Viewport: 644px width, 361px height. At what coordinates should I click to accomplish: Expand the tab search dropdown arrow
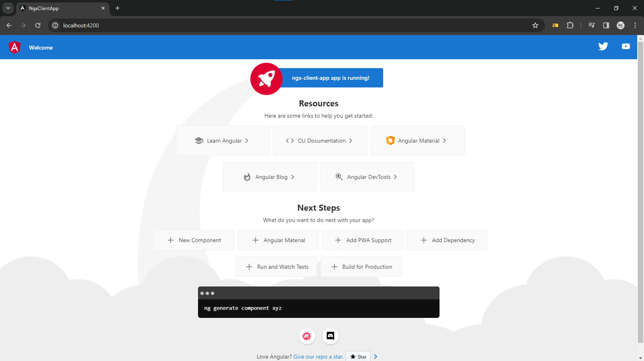pos(8,8)
